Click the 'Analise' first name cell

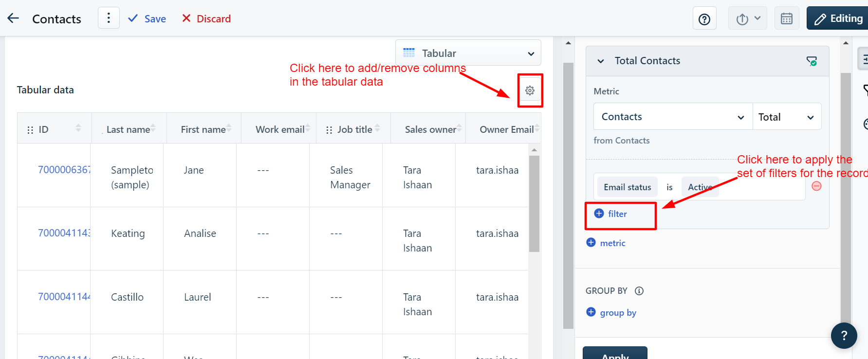click(200, 233)
